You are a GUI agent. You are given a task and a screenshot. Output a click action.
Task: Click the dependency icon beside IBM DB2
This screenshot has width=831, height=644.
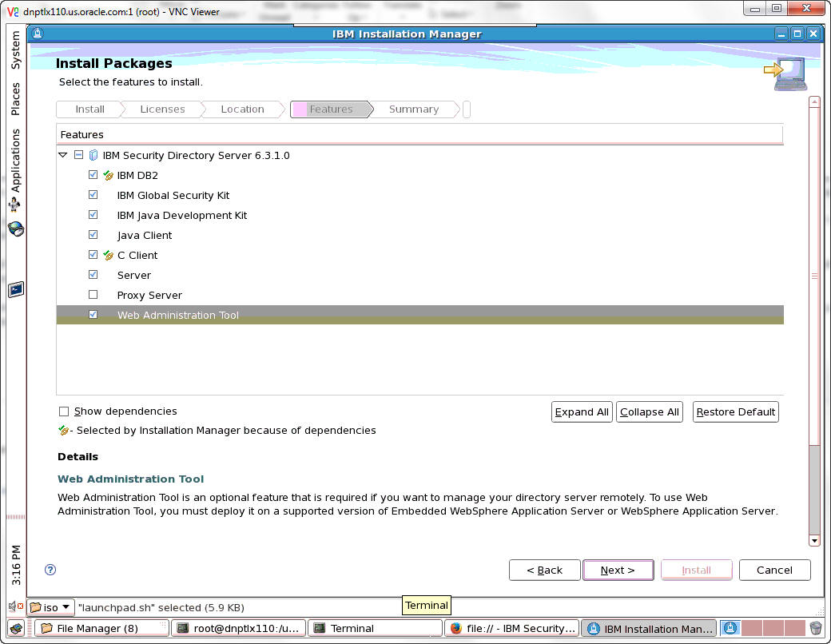pyautogui.click(x=108, y=176)
